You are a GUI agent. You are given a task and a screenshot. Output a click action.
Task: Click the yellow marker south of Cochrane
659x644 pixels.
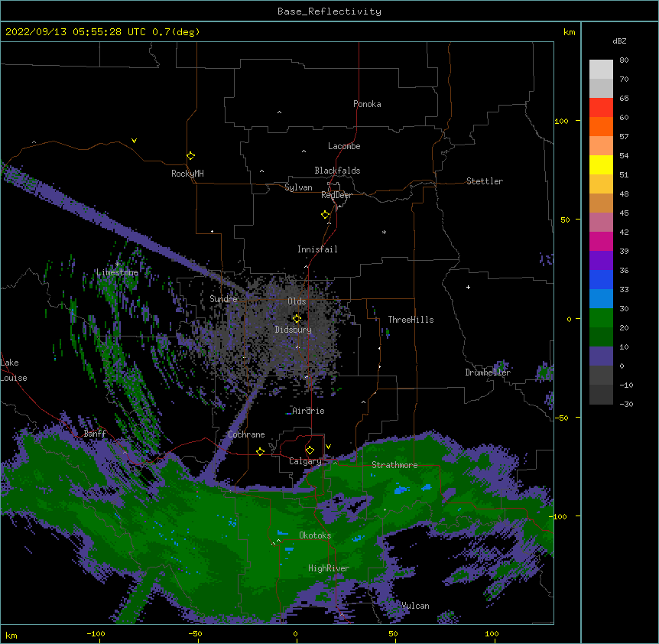[x=260, y=451]
